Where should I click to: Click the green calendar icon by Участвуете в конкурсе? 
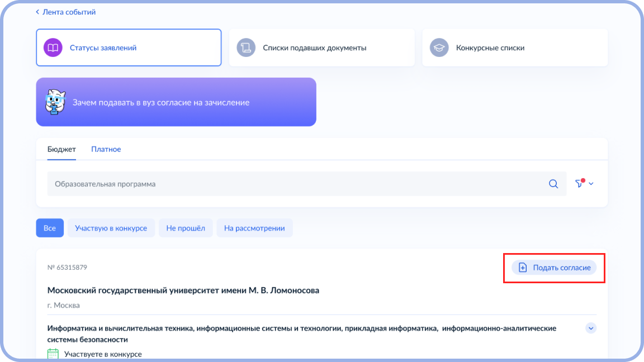(53, 354)
